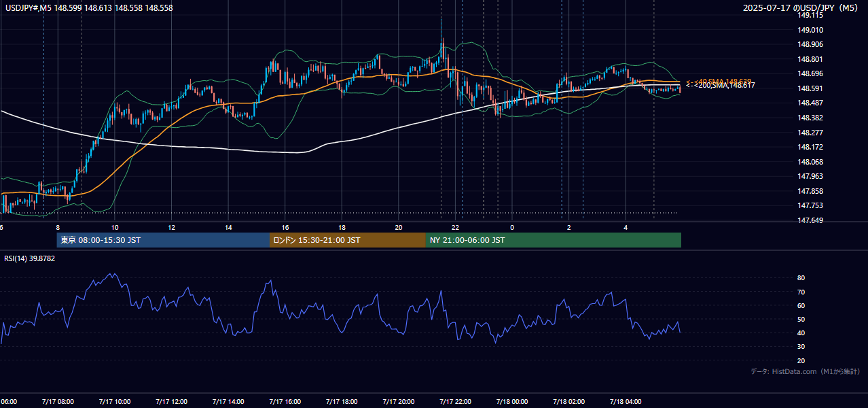Click the 148.382 price axis label
The image size is (868, 408).
point(810,118)
